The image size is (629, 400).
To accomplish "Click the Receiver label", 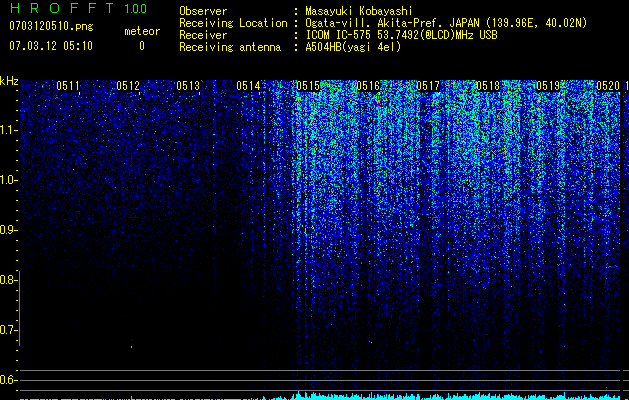I will (x=203, y=35).
